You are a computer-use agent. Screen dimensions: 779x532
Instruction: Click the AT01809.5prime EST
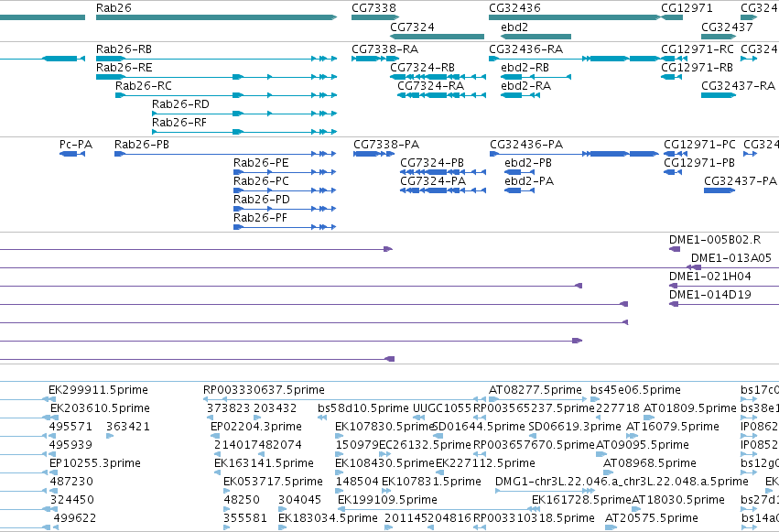pyautogui.click(x=648, y=418)
